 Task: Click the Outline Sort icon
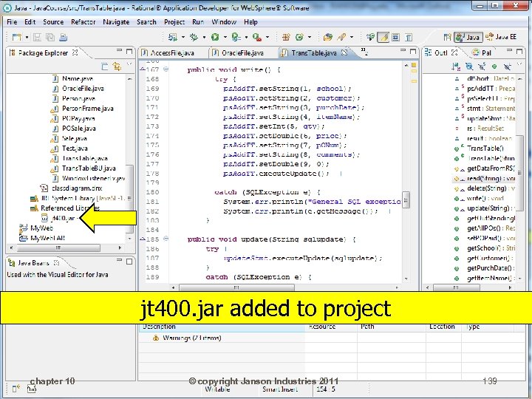tap(456, 66)
